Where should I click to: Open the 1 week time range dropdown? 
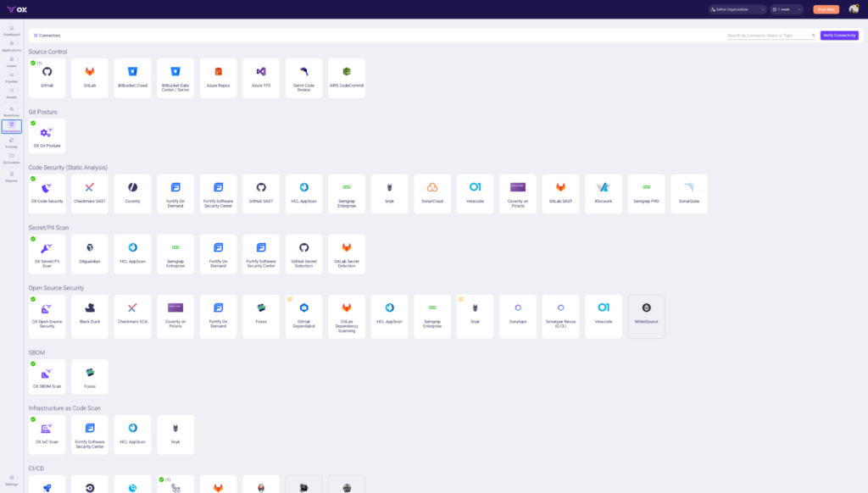tap(786, 9)
